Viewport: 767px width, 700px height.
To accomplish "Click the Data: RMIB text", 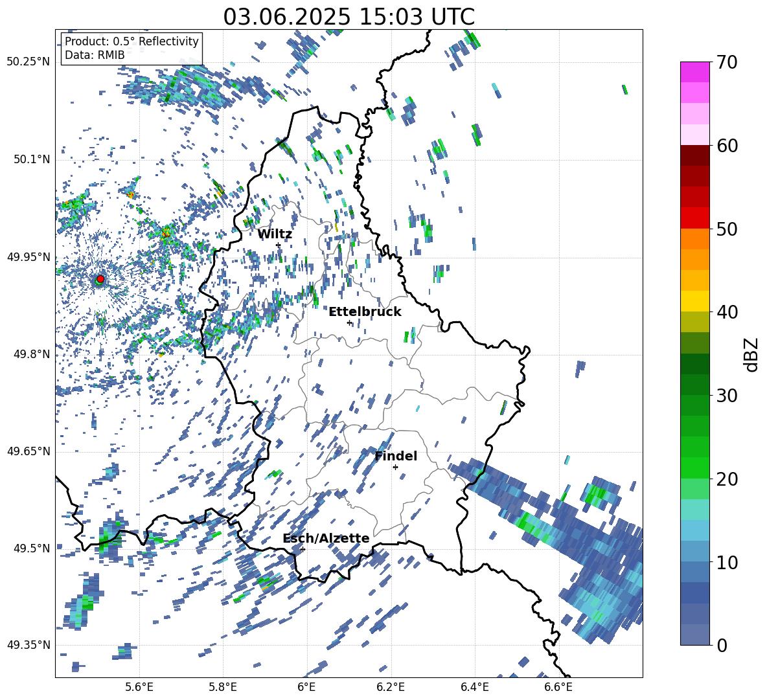I will click(95, 55).
